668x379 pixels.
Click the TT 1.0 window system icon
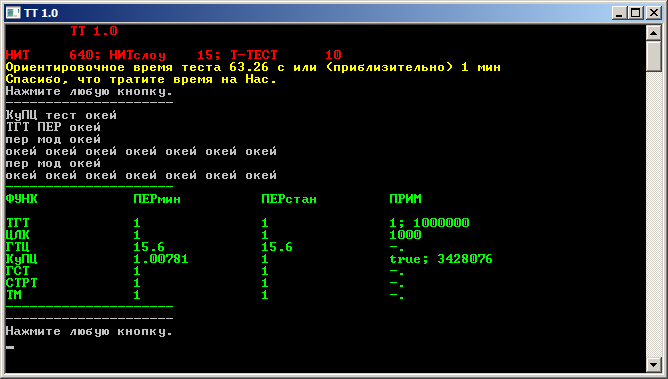point(13,13)
